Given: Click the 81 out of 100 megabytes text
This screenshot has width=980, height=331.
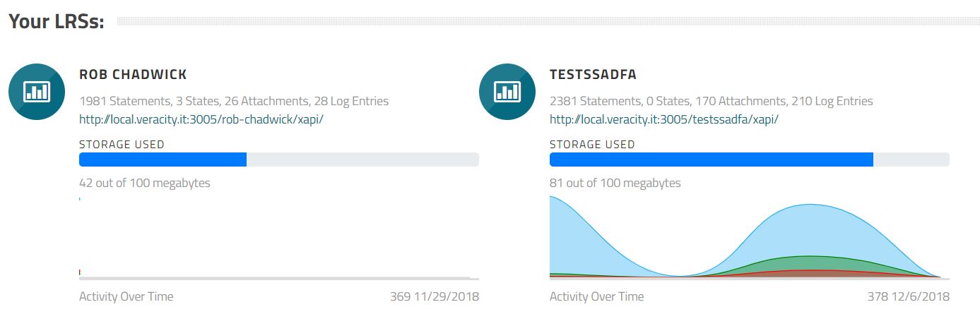Looking at the screenshot, I should [x=615, y=183].
